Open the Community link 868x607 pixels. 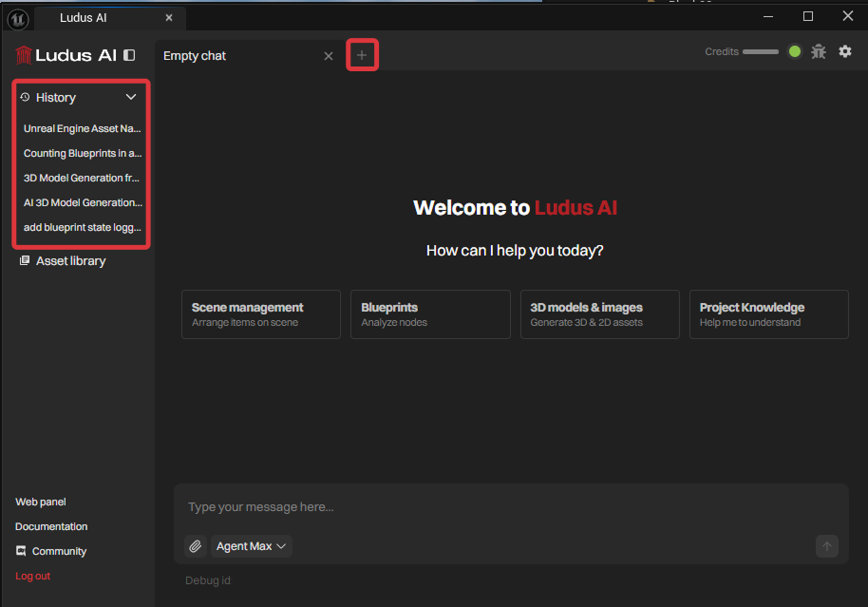pos(59,551)
